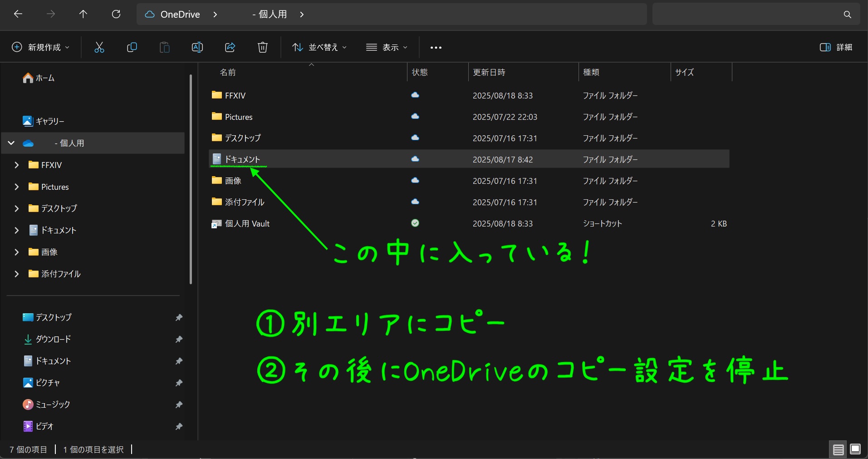
Task: Click the Delete trash icon
Action: pos(263,47)
